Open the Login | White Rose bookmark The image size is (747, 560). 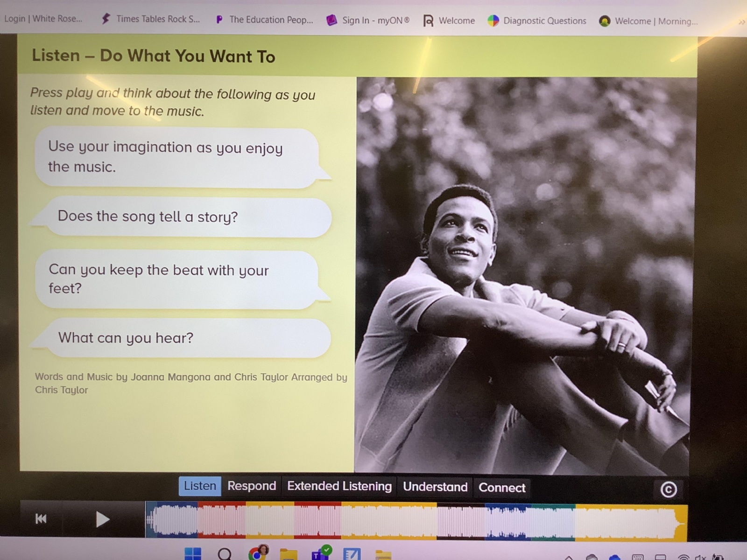point(43,19)
